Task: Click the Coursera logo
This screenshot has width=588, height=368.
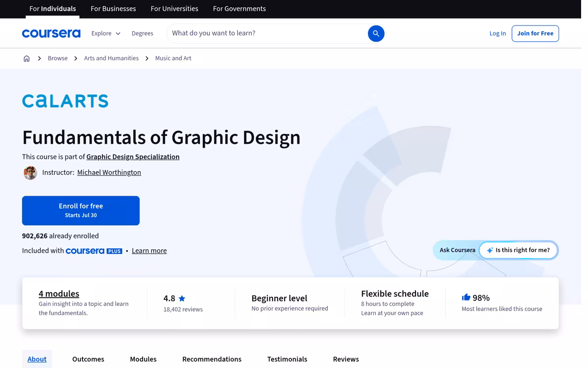Action: click(51, 33)
